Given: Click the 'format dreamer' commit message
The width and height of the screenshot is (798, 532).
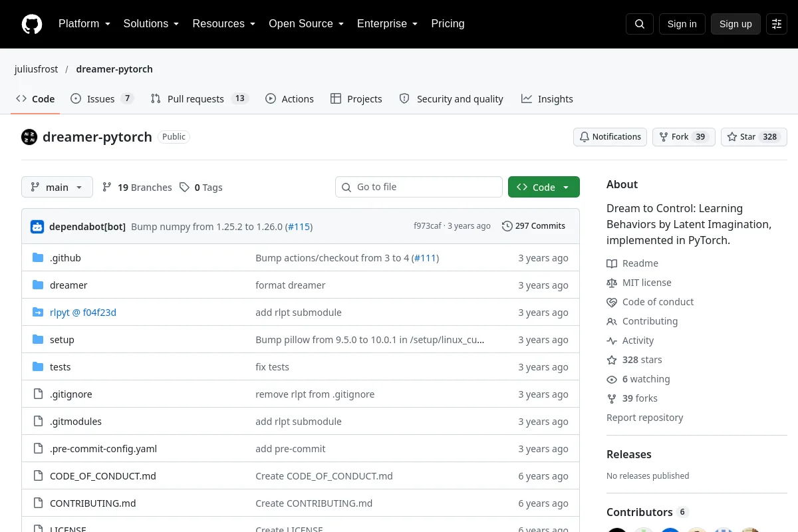Looking at the screenshot, I should click(291, 285).
